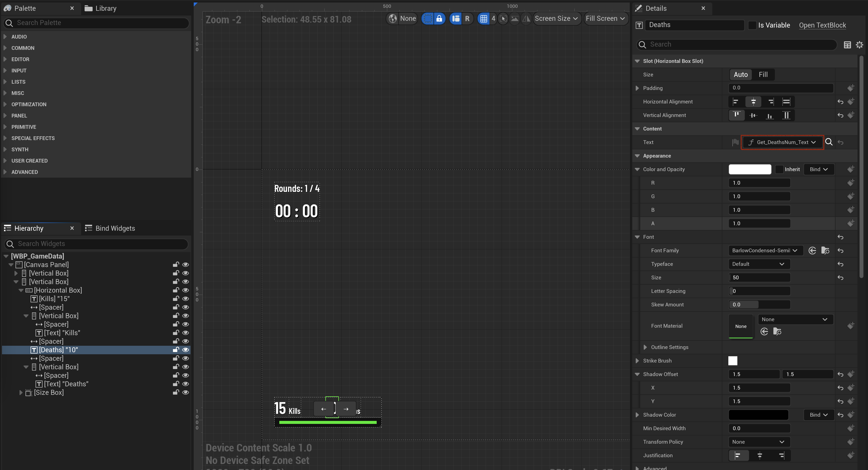Viewport: 868px width, 470px height.
Task: Click the black Shadow Color swatch
Action: (x=758, y=415)
